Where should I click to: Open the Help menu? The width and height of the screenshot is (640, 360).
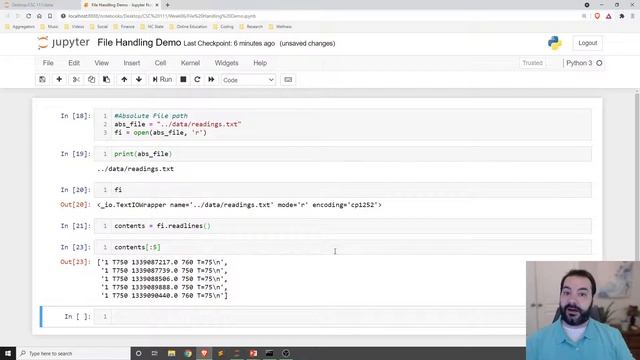tap(260, 63)
